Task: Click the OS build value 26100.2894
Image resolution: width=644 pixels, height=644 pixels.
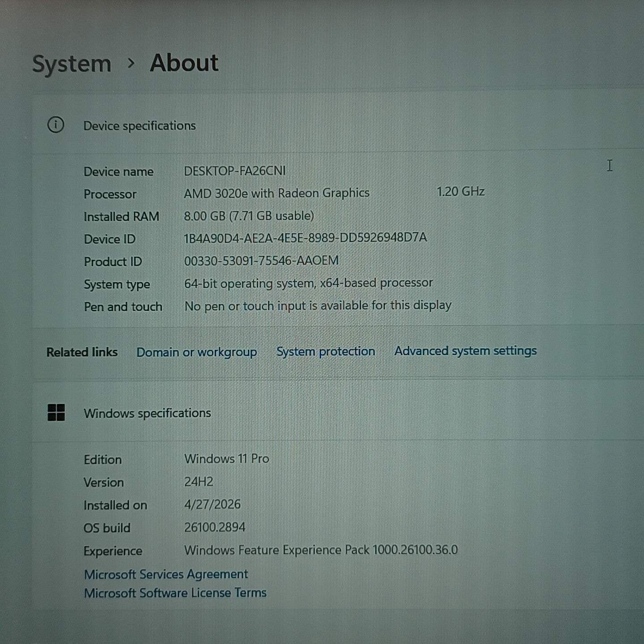Action: [x=215, y=527]
